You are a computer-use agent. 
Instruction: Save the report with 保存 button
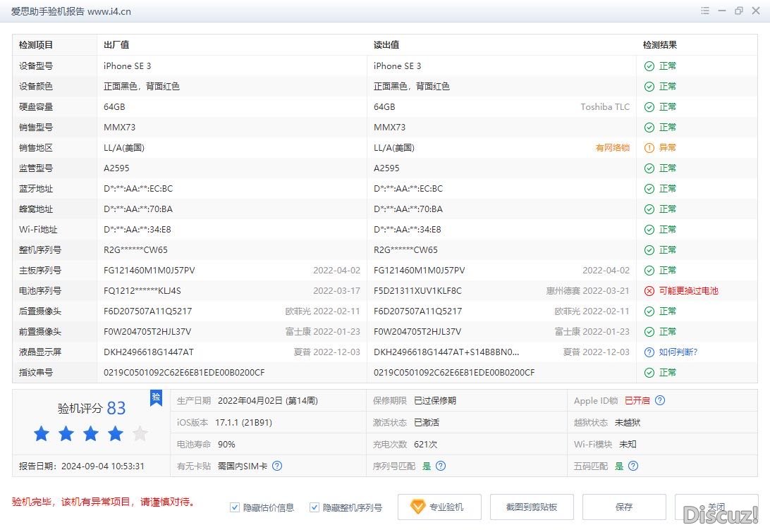(624, 507)
